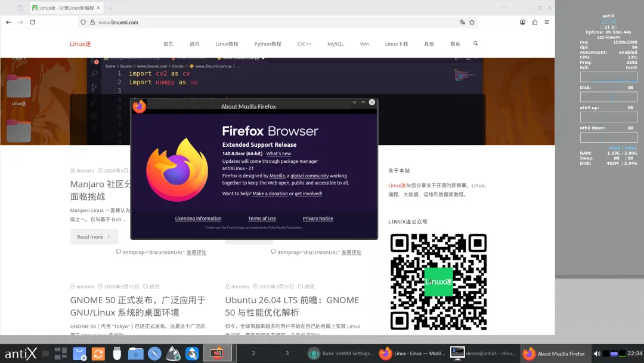Click the get involved! link
The height and width of the screenshot is (363, 644).
tap(308, 193)
